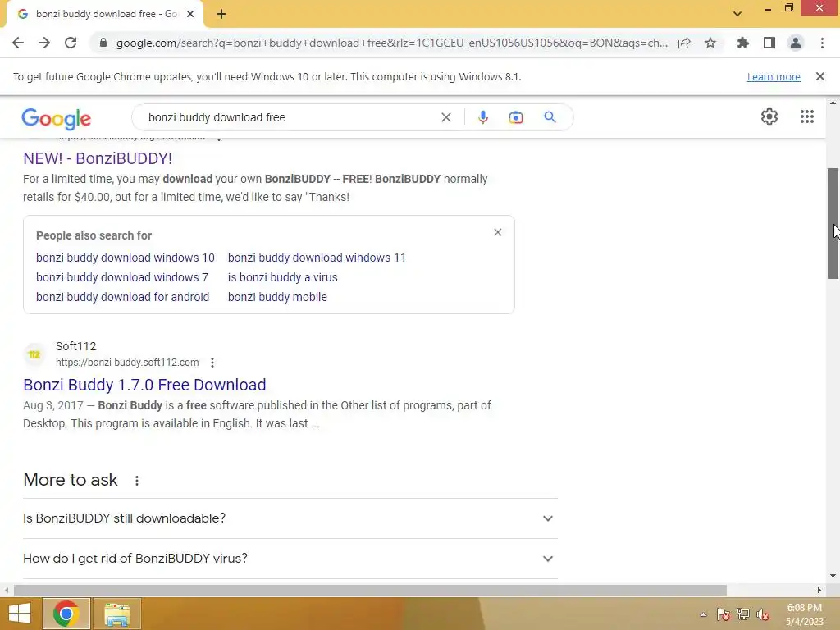Search bonzi buddy download windows 10

coord(126,258)
